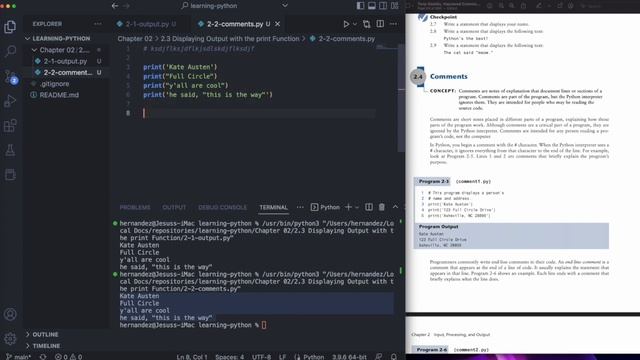Synchronize changes in status bar
Screen dimensions: 640x360
pos(43,357)
